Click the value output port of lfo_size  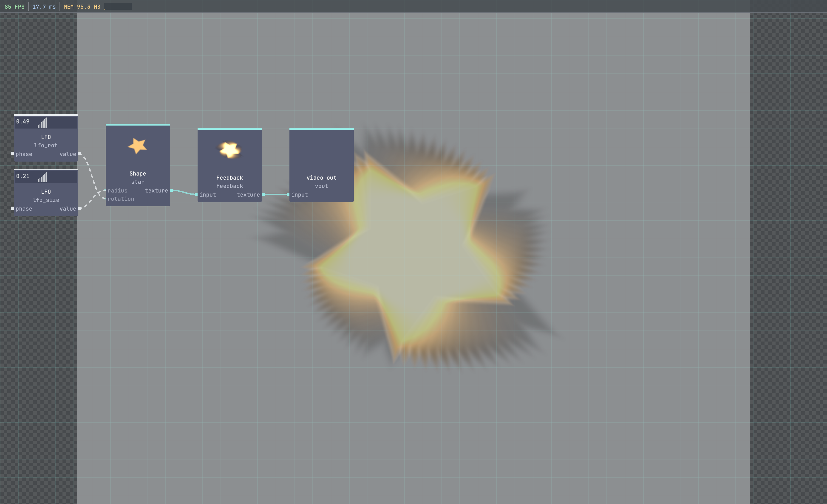[x=79, y=209]
